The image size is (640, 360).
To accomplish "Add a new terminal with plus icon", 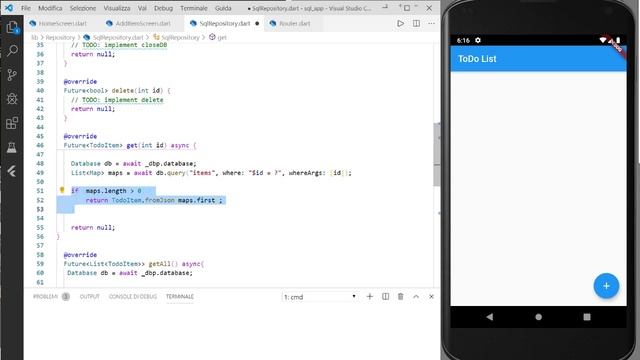I will (370, 297).
